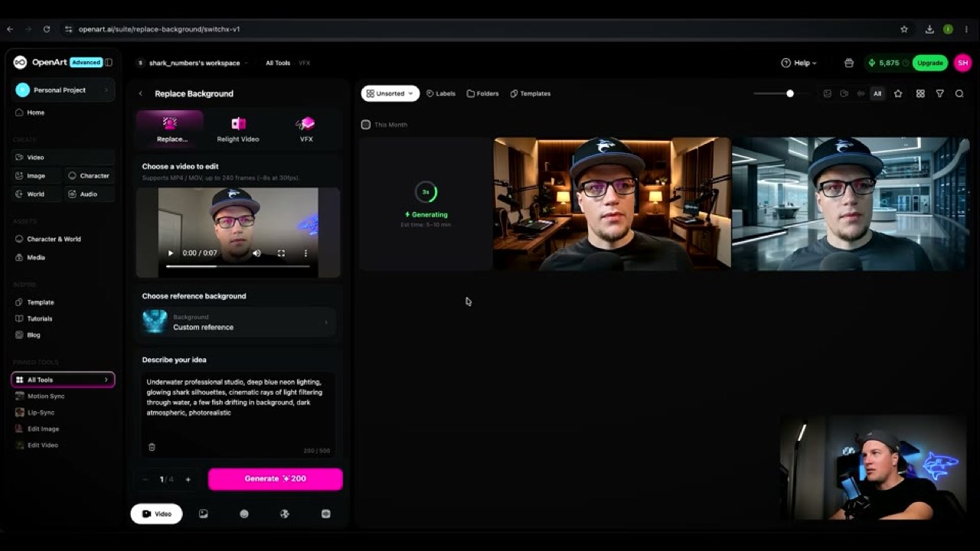Open the funnel filter icon
Image resolution: width=980 pixels, height=551 pixels.
click(x=939, y=93)
